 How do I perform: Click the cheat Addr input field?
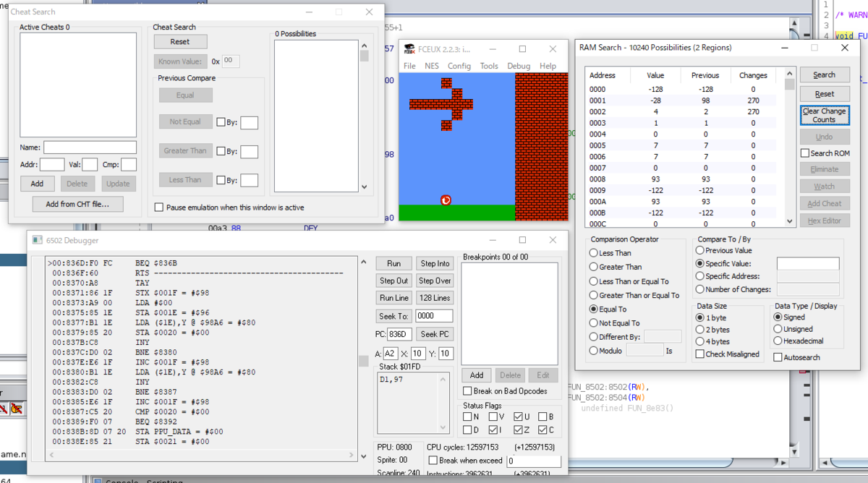[x=52, y=165]
